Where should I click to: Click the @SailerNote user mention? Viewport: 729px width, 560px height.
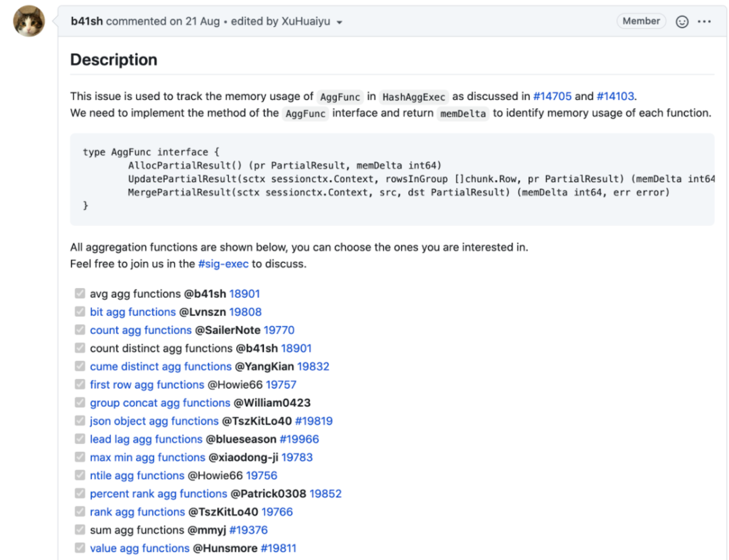(x=227, y=331)
